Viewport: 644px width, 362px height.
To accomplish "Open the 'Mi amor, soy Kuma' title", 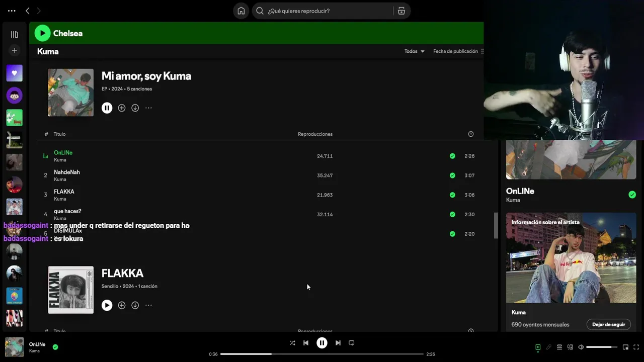I will pos(146,76).
